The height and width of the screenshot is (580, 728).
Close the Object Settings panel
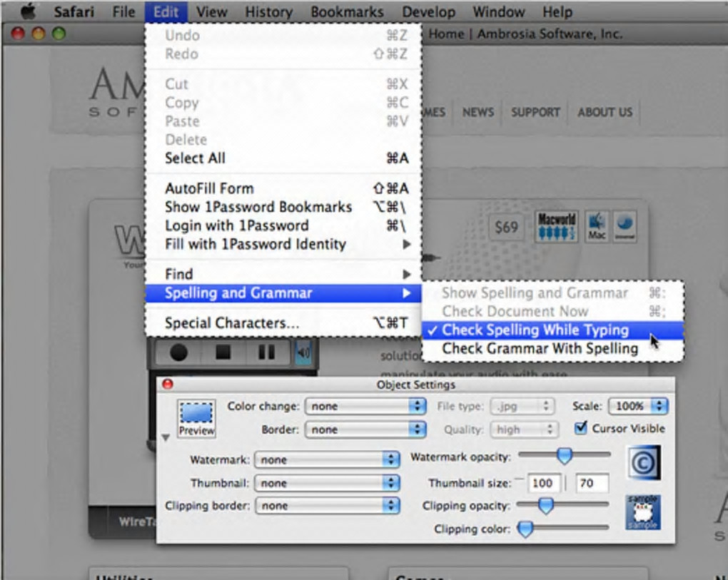click(x=168, y=384)
